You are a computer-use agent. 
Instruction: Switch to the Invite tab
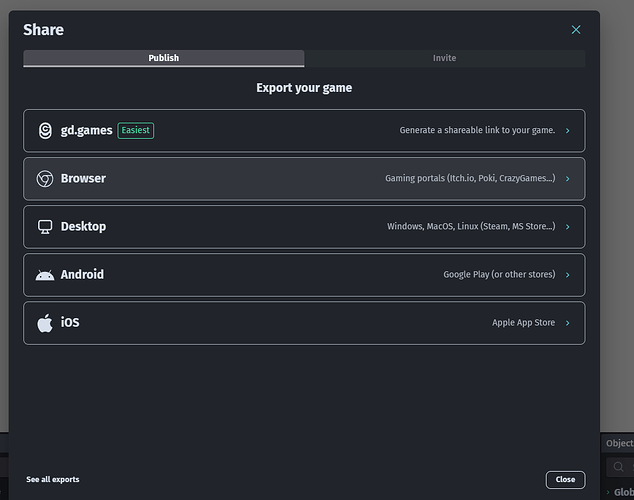tap(444, 58)
